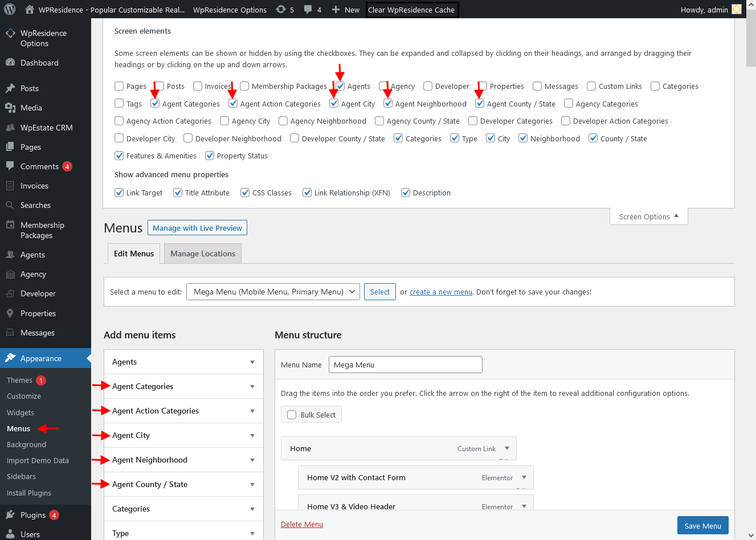Click the Save Menu button
Image resolution: width=756 pixels, height=540 pixels.
coord(703,525)
